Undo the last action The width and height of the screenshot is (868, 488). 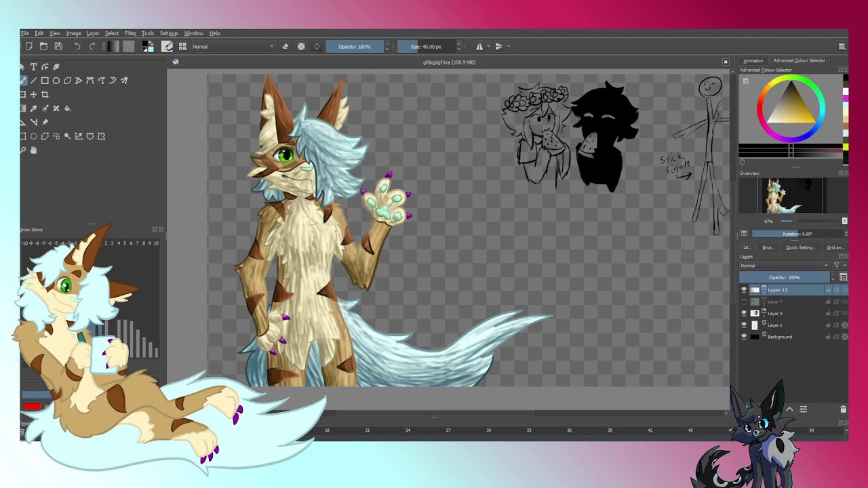(x=77, y=46)
